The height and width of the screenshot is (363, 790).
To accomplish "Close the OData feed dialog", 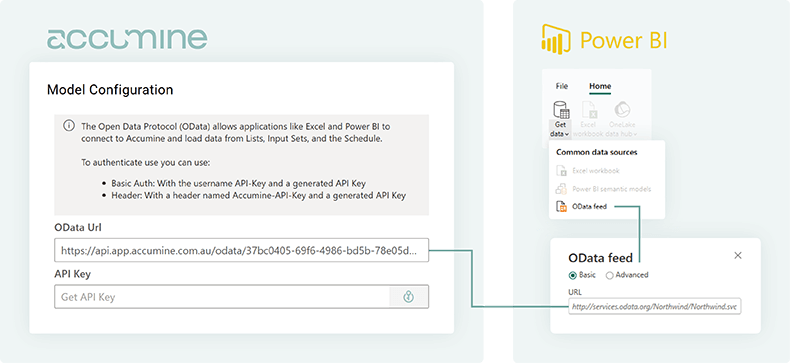I will tap(738, 256).
